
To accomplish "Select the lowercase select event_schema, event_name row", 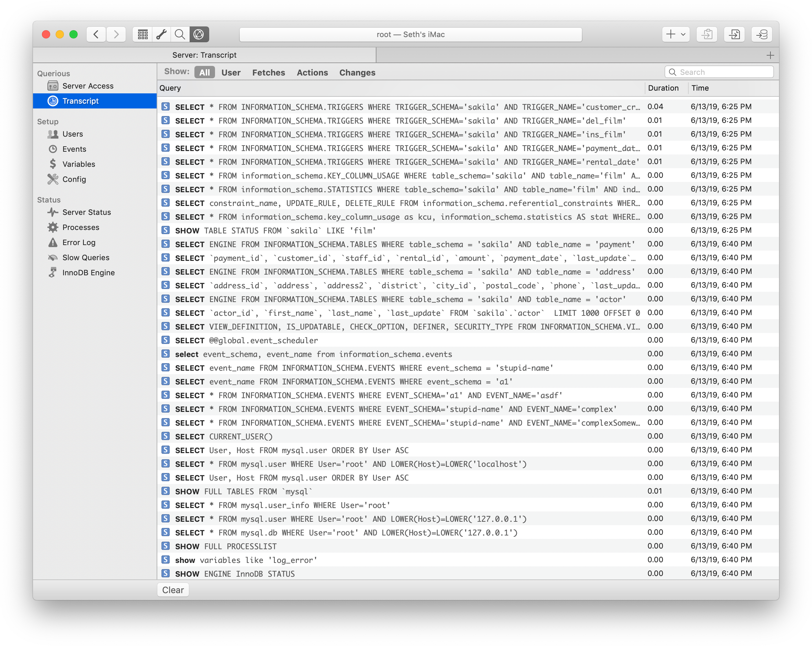I will pos(468,354).
